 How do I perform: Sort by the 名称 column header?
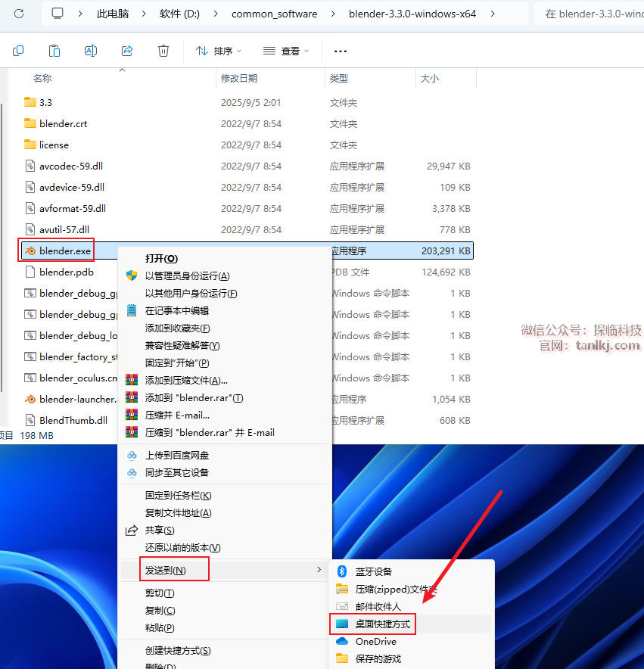42,79
